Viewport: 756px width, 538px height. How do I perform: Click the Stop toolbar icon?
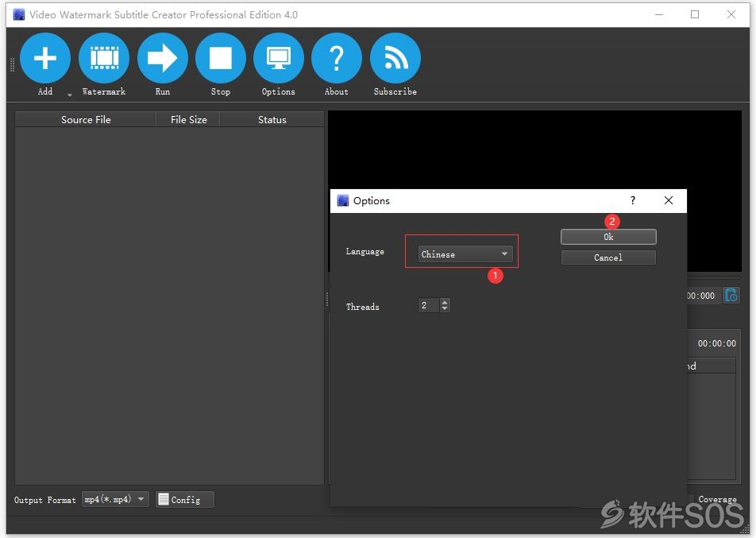pos(220,58)
